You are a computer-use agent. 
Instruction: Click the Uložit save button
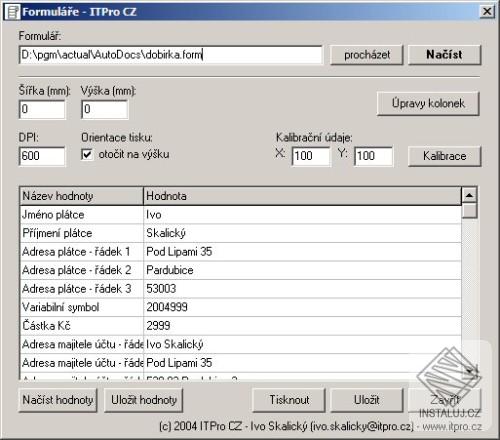pos(367,400)
